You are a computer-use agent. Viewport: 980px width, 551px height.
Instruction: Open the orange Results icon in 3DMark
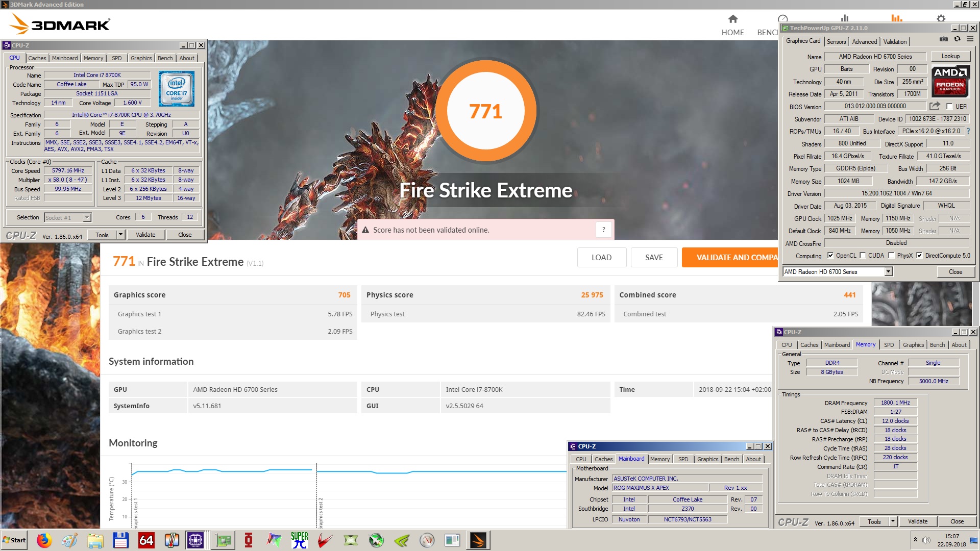897,18
